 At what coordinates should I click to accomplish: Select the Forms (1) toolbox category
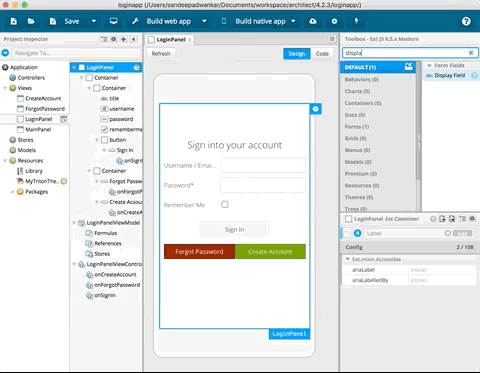point(378,127)
